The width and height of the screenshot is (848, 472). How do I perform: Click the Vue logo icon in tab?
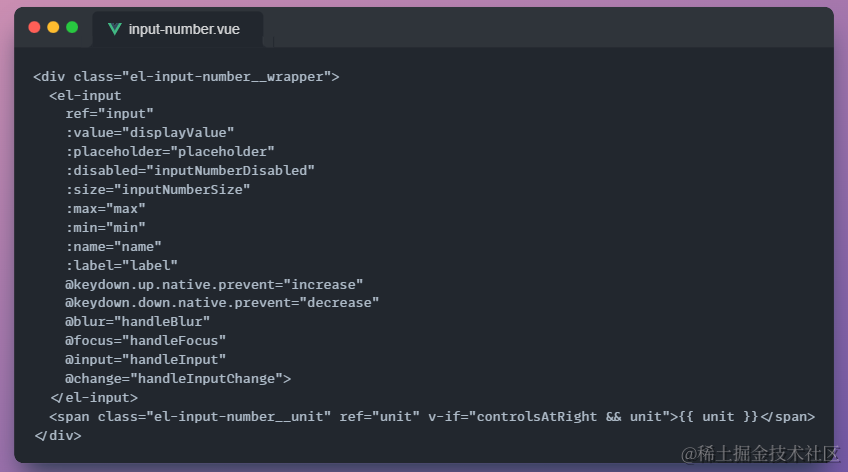(x=114, y=29)
